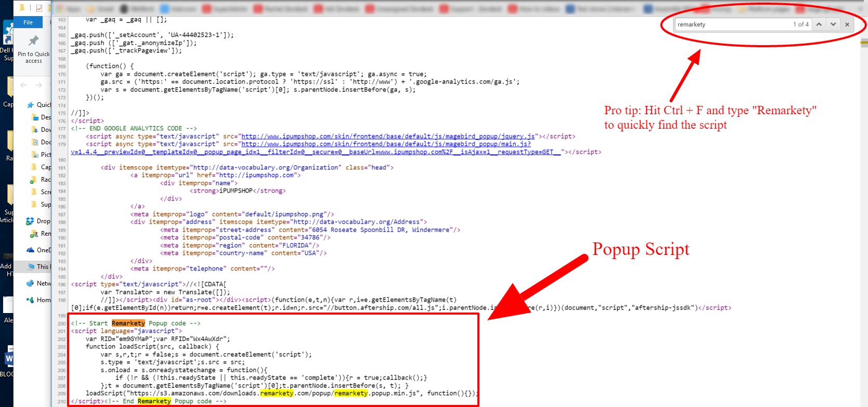Click Pin to Quick access button
Image resolution: width=868 pixels, height=407 pixels.
pos(34,49)
